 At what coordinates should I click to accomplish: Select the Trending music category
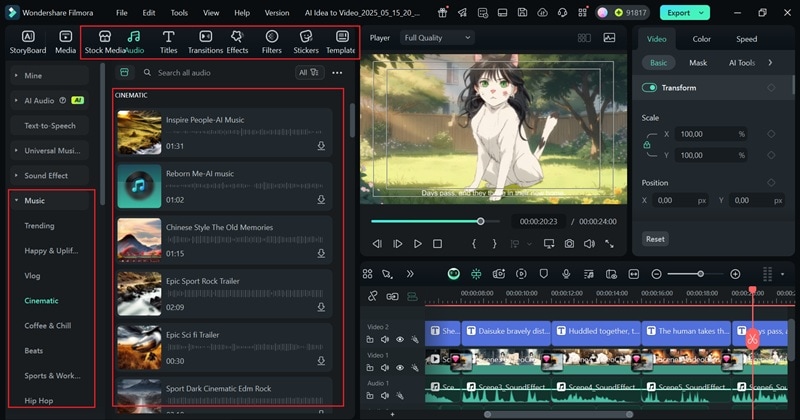coord(39,226)
